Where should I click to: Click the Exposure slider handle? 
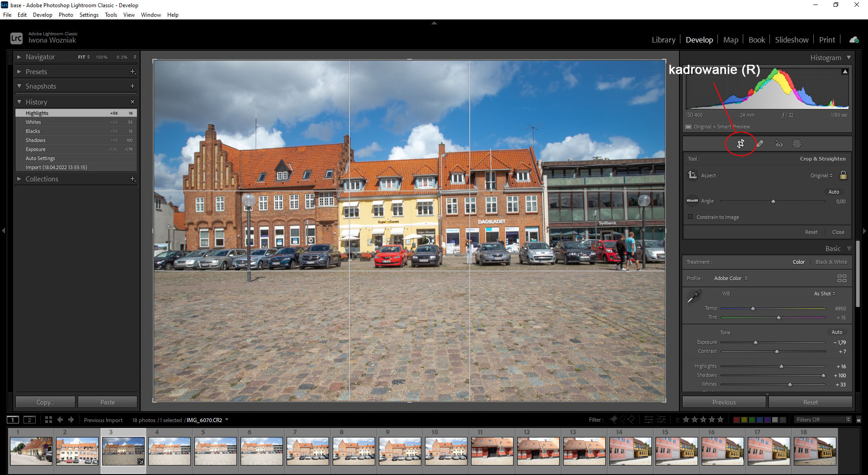[755, 342]
